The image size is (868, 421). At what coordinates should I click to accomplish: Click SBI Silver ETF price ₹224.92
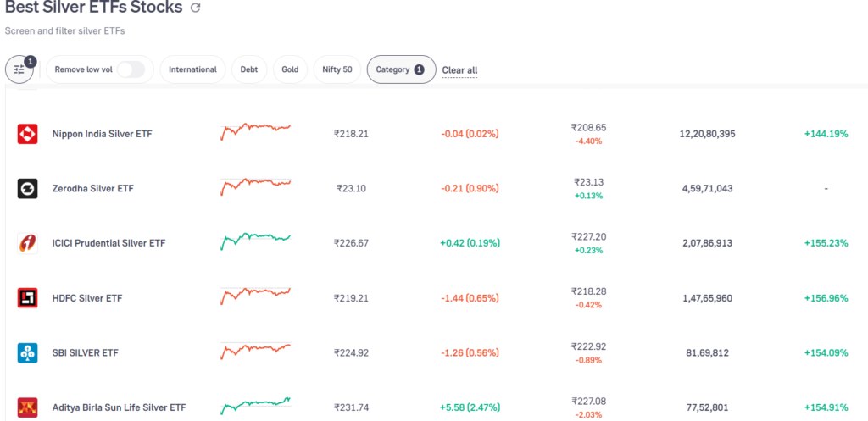(x=351, y=353)
